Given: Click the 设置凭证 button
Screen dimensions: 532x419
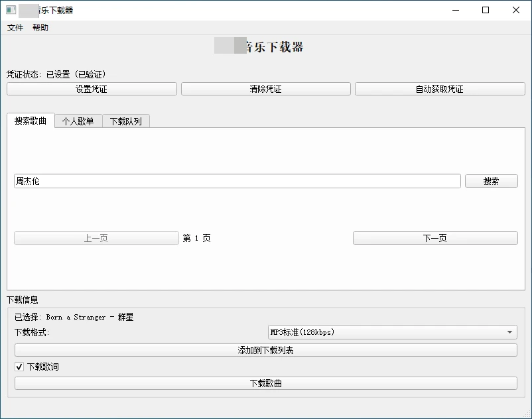Looking at the screenshot, I should tap(92, 89).
